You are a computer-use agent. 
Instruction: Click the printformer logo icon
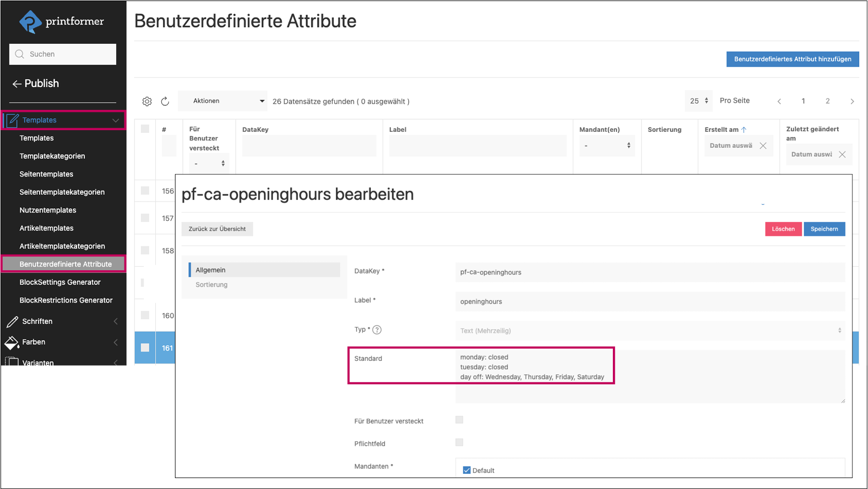pyautogui.click(x=30, y=22)
